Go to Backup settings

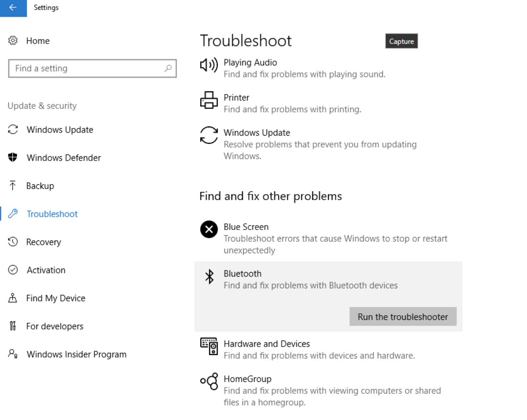coord(40,186)
